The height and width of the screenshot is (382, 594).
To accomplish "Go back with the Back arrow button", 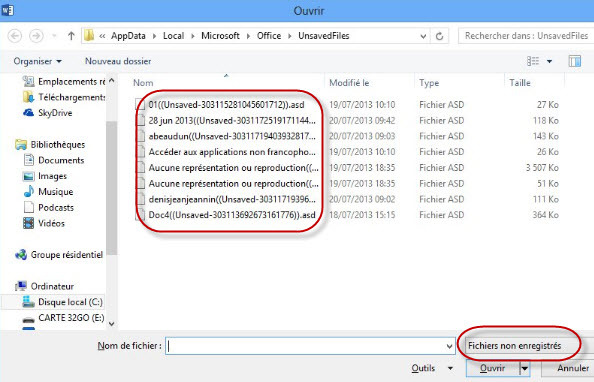I will point(15,36).
